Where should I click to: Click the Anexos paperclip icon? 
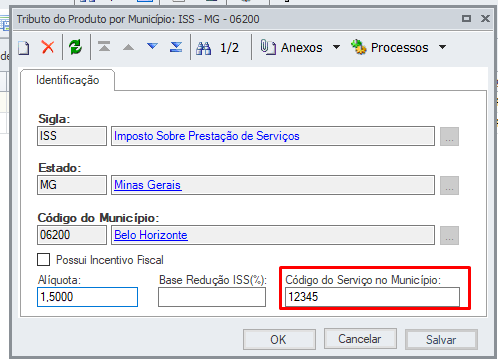point(268,47)
